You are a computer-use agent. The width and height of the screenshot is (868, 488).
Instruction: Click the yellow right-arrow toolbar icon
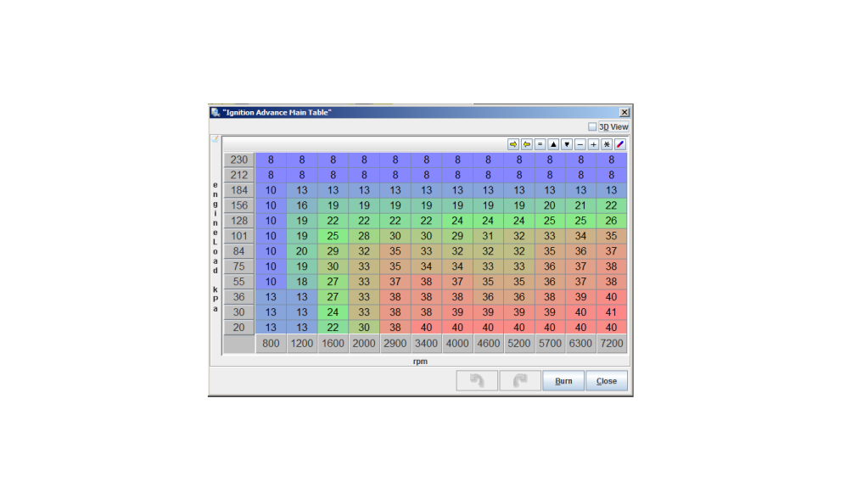[513, 144]
